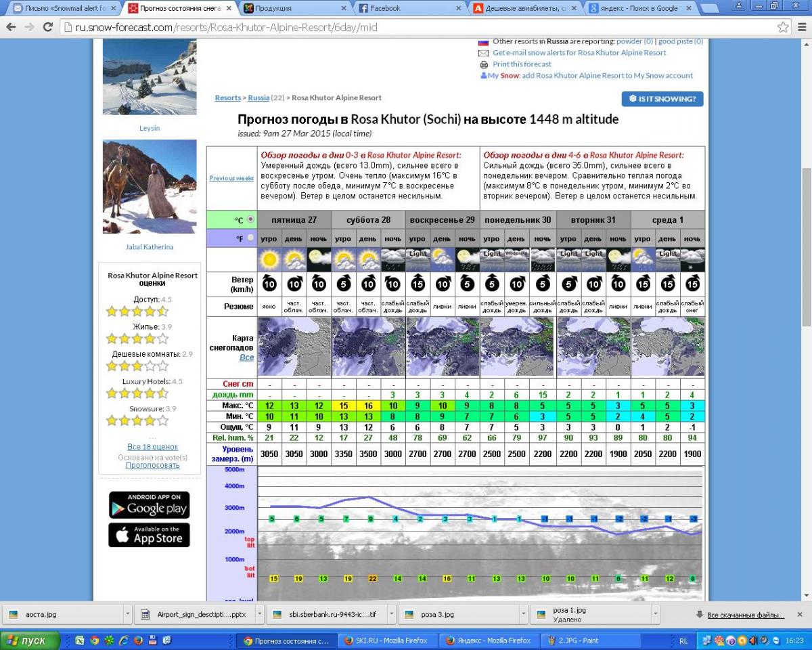The height and width of the screenshot is (650, 812).
Task: Open the Resorts breadcrumb link
Action: point(228,97)
